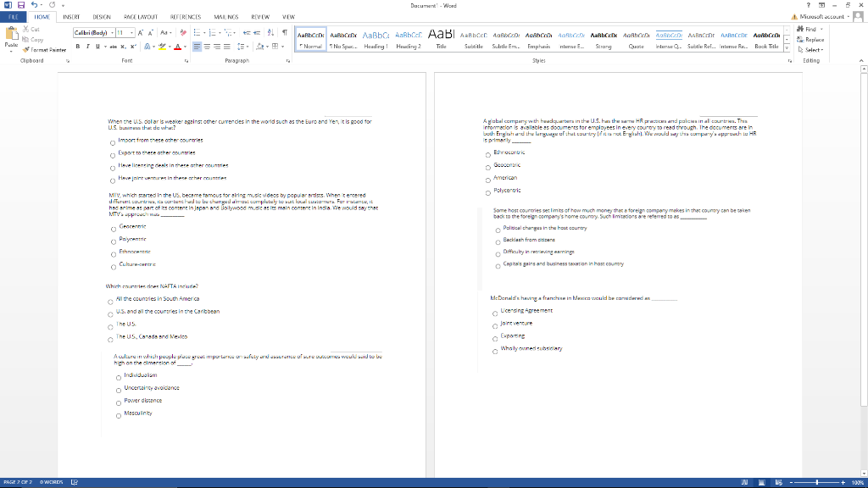Toggle bold formatting
The height and width of the screenshot is (488, 868).
[x=77, y=47]
